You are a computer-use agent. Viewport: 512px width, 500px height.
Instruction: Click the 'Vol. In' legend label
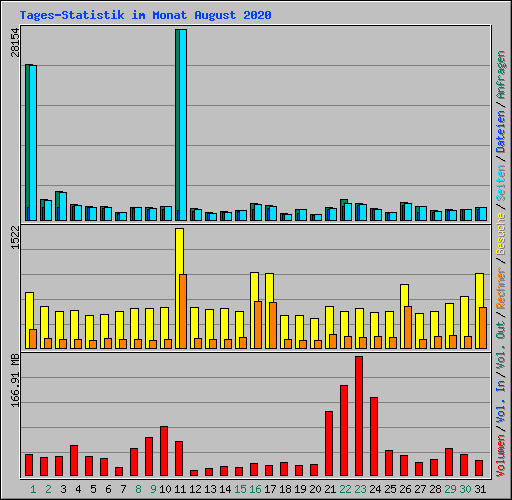[501, 402]
